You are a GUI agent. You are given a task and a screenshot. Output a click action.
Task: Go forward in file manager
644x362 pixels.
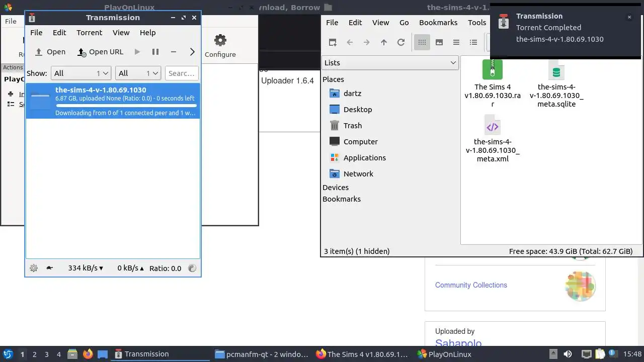(x=367, y=42)
